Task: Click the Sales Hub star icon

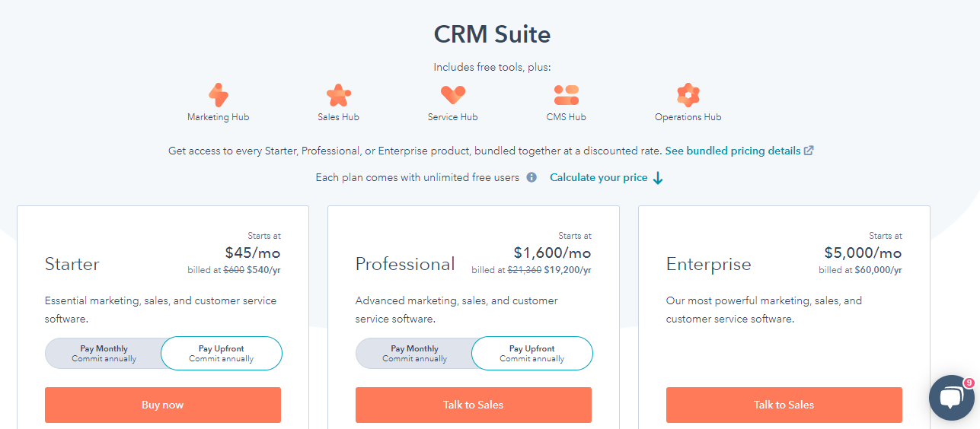Action: (338, 95)
